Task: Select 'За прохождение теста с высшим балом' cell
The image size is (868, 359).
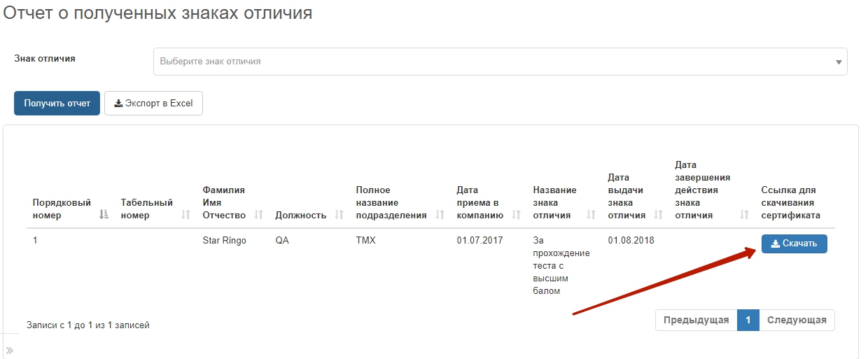Action: pos(561,266)
